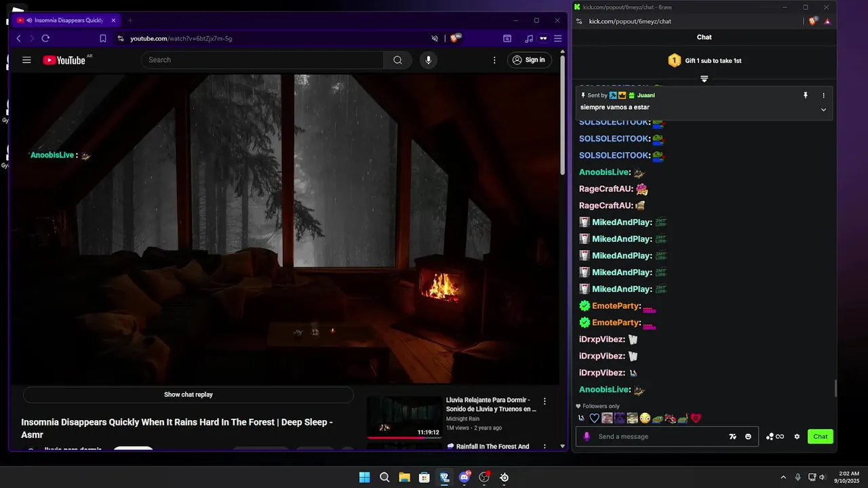Open the emoji picker smiley icon

point(748,436)
